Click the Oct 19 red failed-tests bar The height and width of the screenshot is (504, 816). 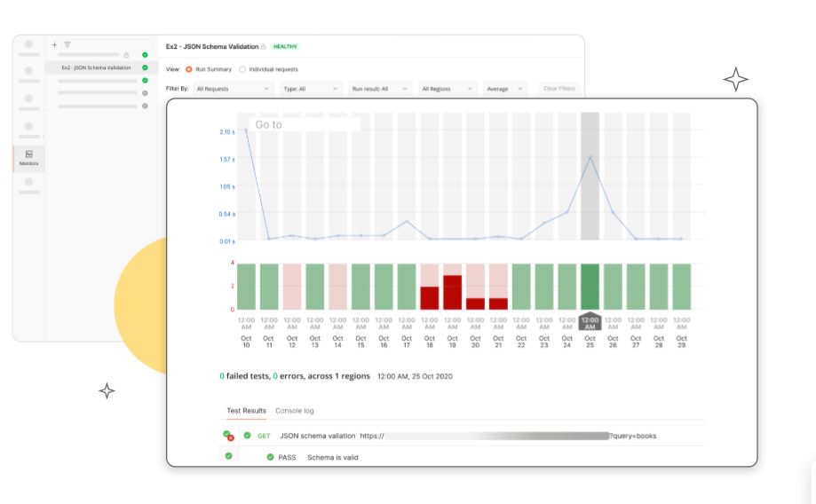pos(452,292)
